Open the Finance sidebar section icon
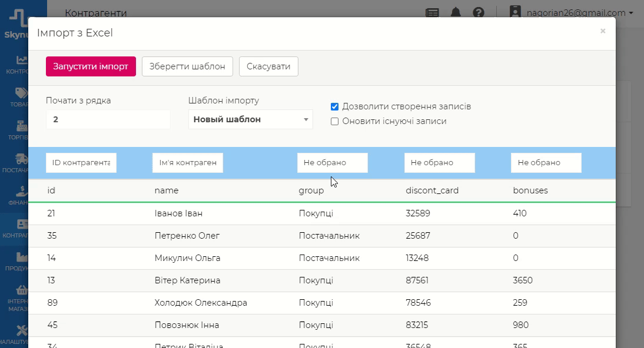 click(x=22, y=192)
